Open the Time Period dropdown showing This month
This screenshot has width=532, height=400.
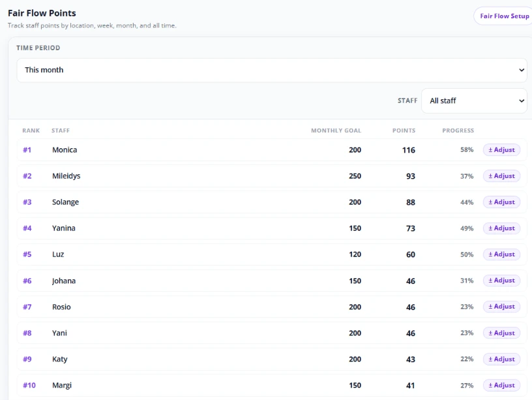(272, 70)
